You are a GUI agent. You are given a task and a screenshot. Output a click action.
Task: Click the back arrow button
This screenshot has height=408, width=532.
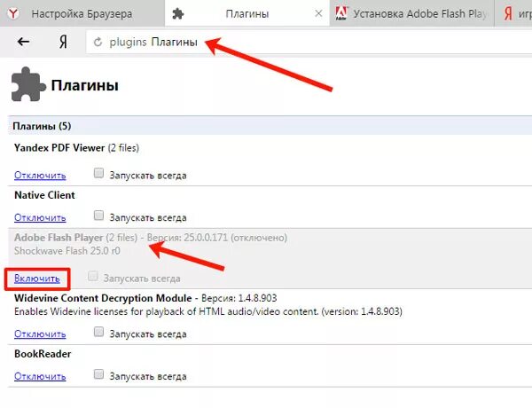click(23, 42)
